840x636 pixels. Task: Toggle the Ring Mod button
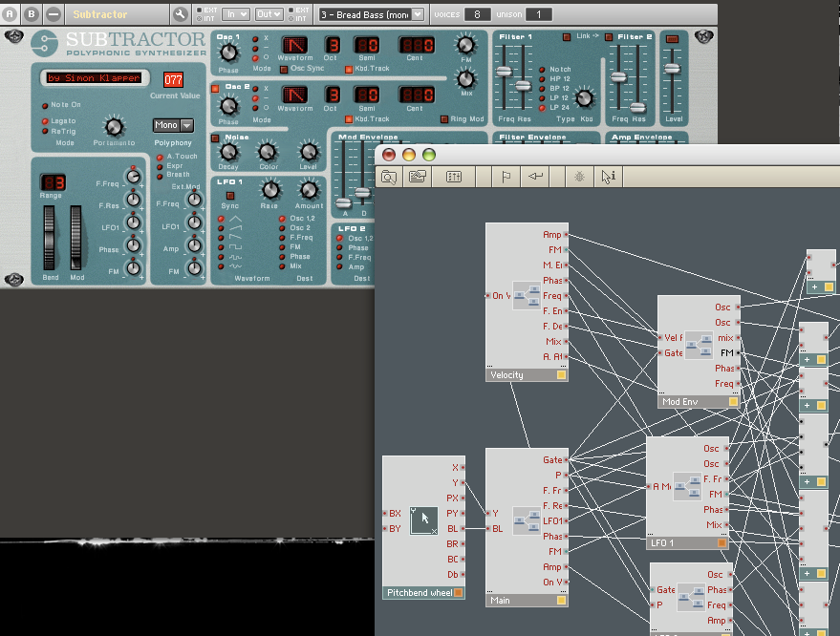(444, 119)
